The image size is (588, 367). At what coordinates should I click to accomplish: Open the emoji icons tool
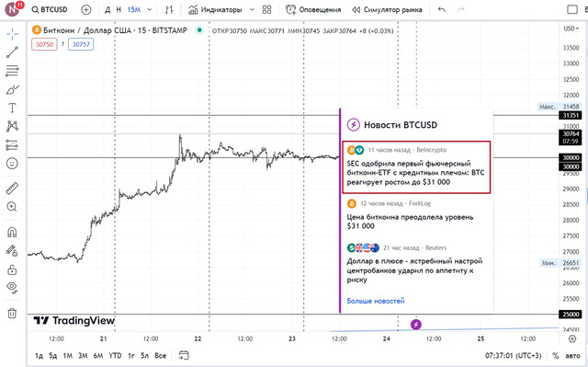point(12,163)
